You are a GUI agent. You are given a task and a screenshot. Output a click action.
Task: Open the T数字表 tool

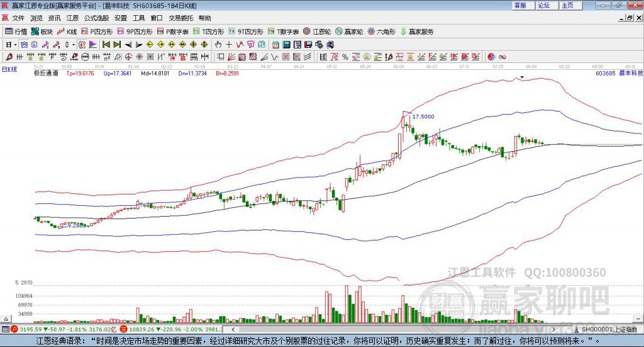click(x=284, y=31)
